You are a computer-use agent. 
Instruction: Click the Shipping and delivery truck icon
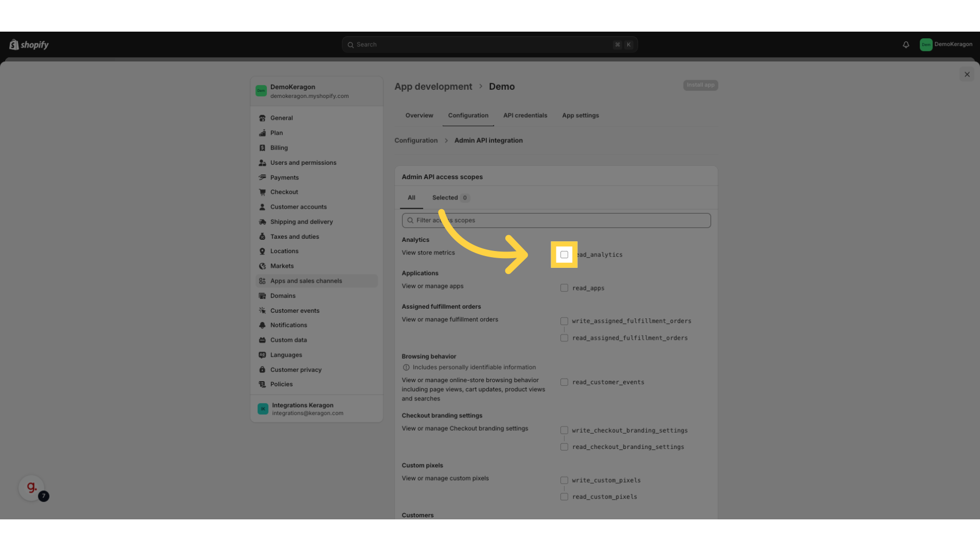[x=262, y=222]
